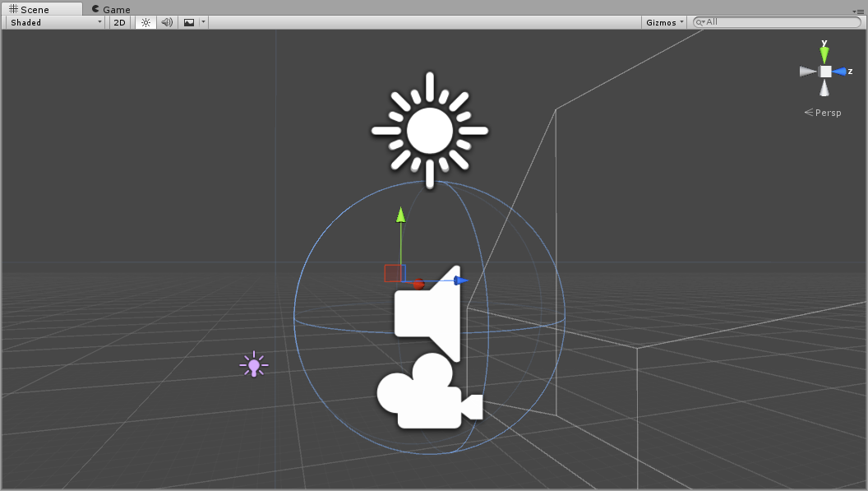Image resolution: width=868 pixels, height=491 pixels.
Task: Select the Scene tab
Action: pyautogui.click(x=30, y=10)
